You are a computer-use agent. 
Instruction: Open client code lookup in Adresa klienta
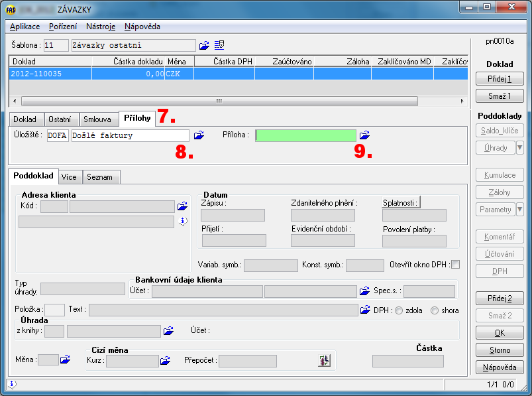point(182,206)
